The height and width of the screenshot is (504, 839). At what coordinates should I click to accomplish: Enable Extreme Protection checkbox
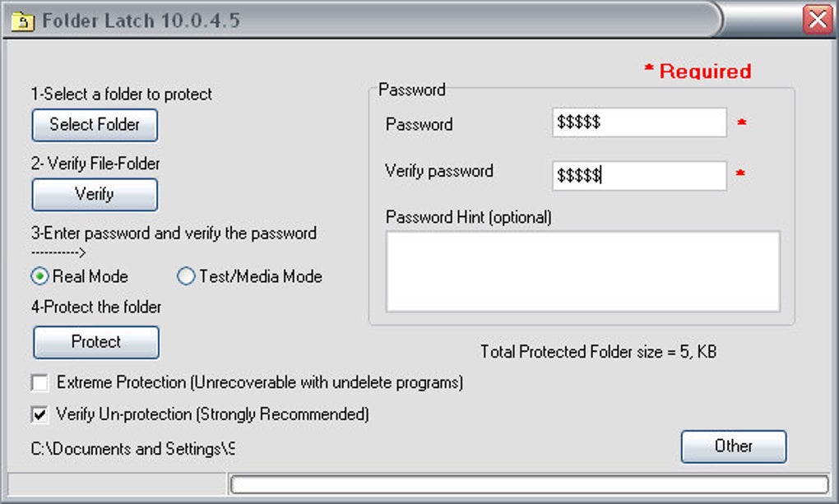[38, 382]
